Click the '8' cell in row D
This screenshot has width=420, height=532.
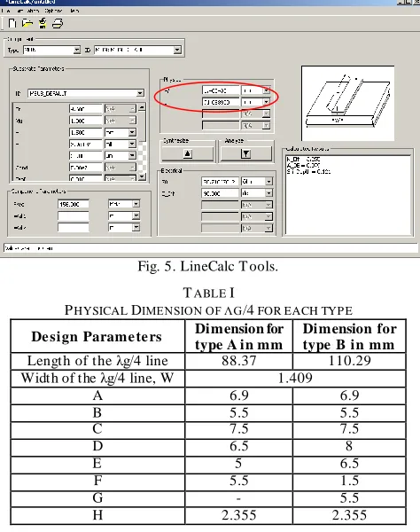[x=349, y=446]
